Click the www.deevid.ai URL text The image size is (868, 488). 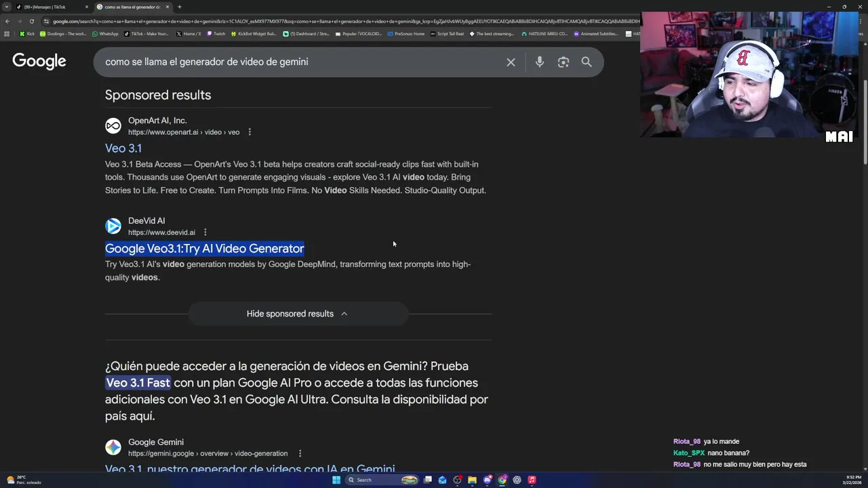click(161, 232)
